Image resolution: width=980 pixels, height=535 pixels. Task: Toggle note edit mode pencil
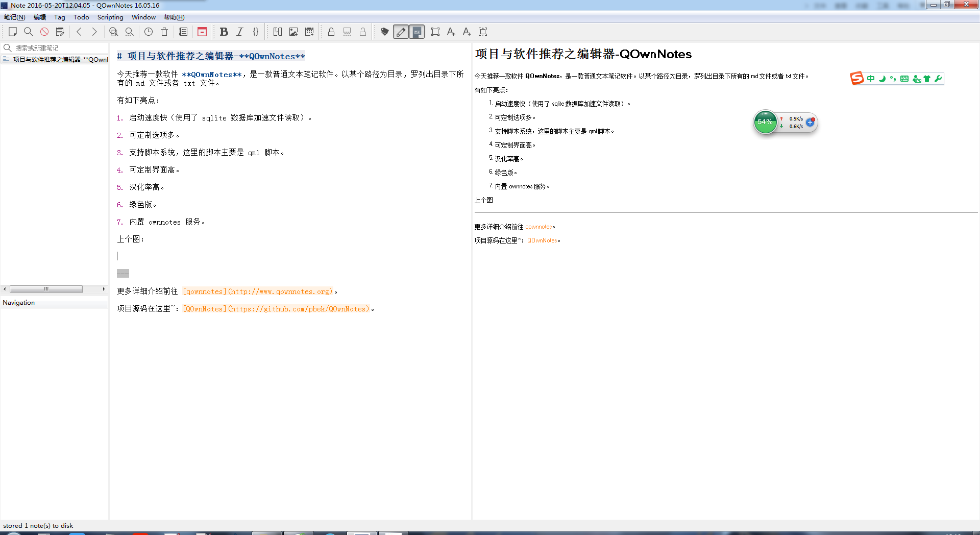coord(401,32)
